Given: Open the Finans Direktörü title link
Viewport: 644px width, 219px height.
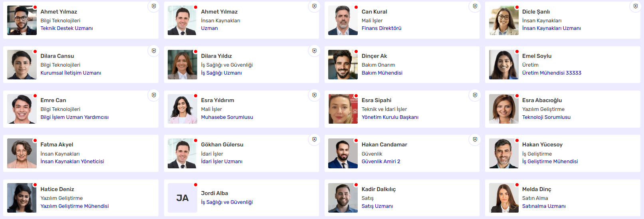Looking at the screenshot, I should [x=381, y=28].
